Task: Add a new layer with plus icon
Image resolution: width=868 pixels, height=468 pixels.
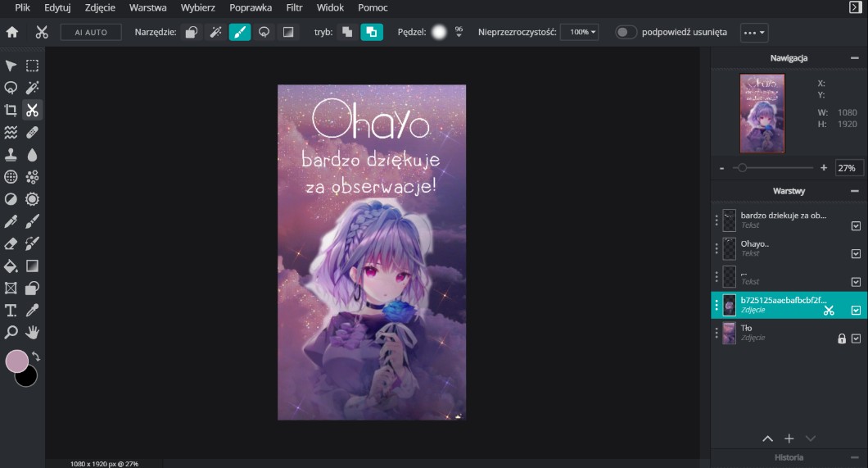Action: click(789, 438)
